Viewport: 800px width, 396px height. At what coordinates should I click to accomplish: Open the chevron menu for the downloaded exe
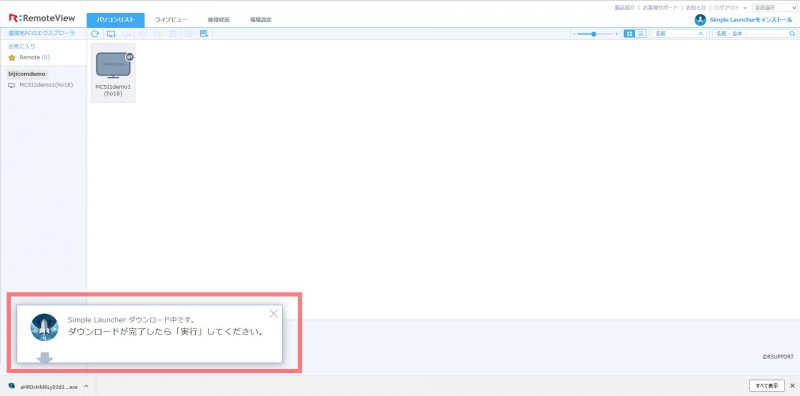coord(86,386)
